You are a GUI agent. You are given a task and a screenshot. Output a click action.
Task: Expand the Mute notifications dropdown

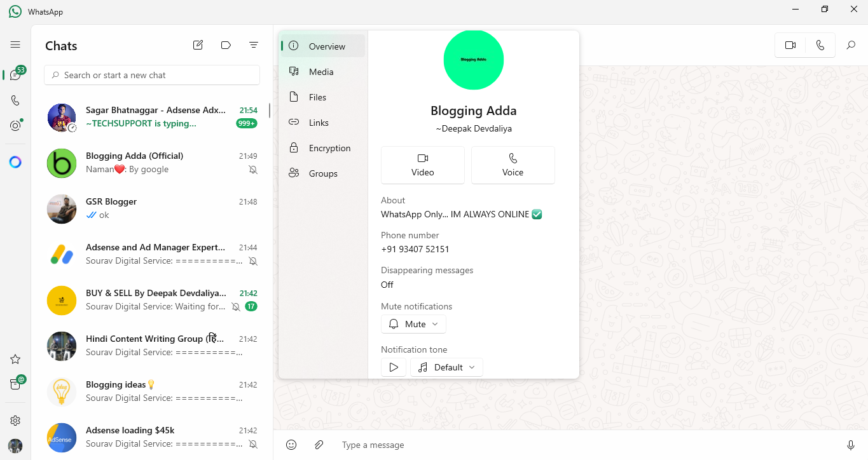coord(413,324)
